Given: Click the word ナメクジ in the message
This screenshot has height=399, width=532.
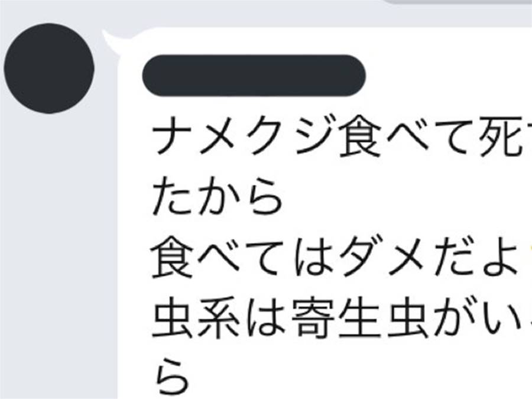Looking at the screenshot, I should point(242,136).
